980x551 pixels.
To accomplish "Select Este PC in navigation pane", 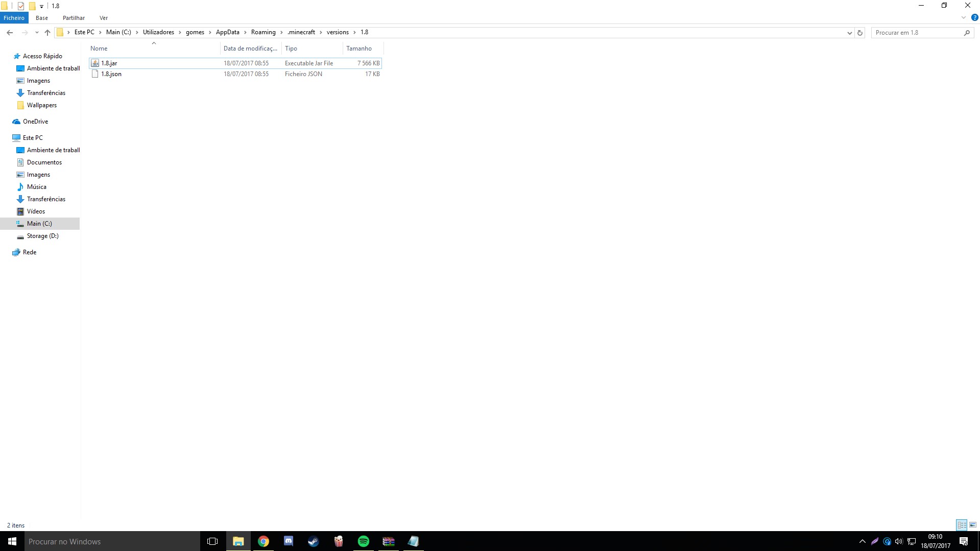I will pyautogui.click(x=33, y=138).
